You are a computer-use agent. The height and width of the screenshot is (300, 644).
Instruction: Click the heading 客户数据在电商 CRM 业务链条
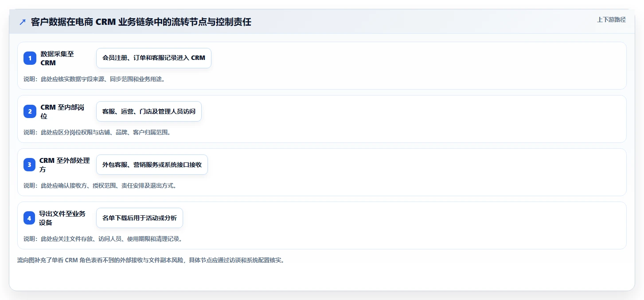click(141, 22)
